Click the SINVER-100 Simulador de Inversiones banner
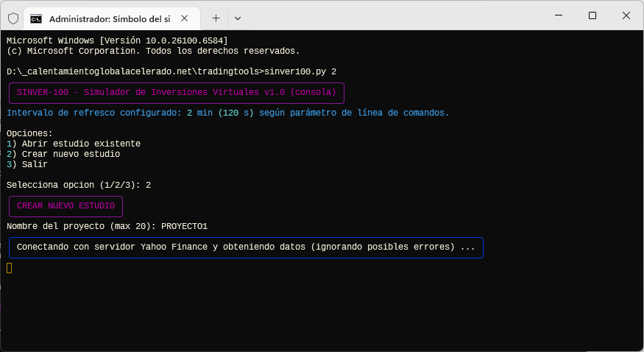This screenshot has width=644, height=352. point(176,93)
